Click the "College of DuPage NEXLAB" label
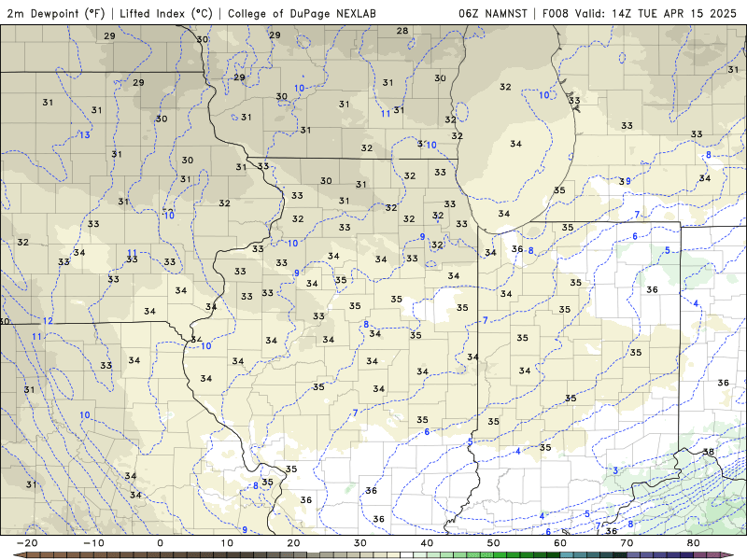747x560 pixels. point(302,13)
